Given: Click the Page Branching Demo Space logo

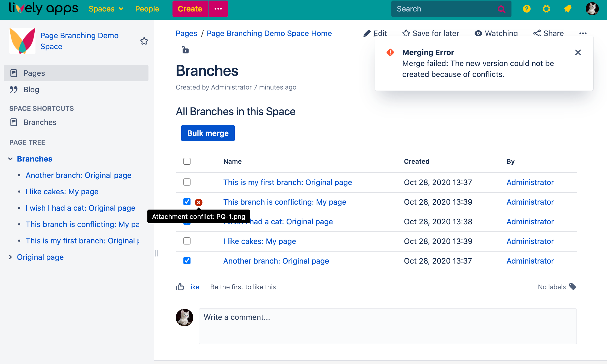Looking at the screenshot, I should pyautogui.click(x=22, y=41).
